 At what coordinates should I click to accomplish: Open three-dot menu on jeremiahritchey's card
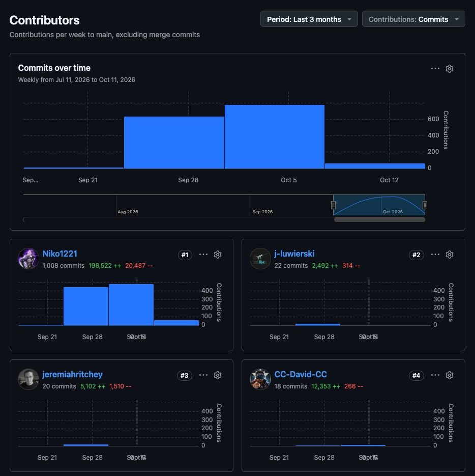[x=203, y=375]
